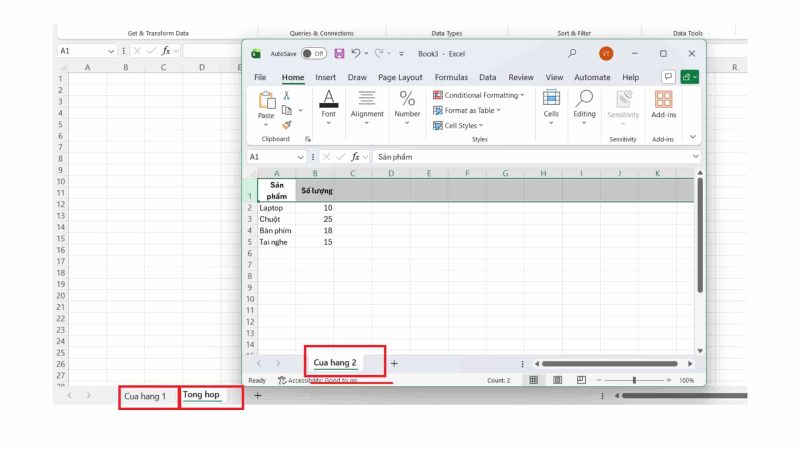Screen dimensions: 800x450
Task: Add a new sheet next to Tong hop
Action: (x=258, y=395)
